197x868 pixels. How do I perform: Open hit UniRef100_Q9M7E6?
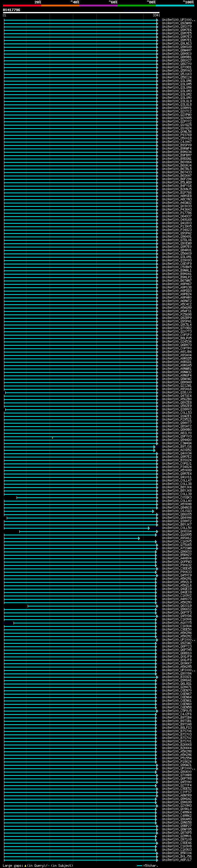click(177, 30)
